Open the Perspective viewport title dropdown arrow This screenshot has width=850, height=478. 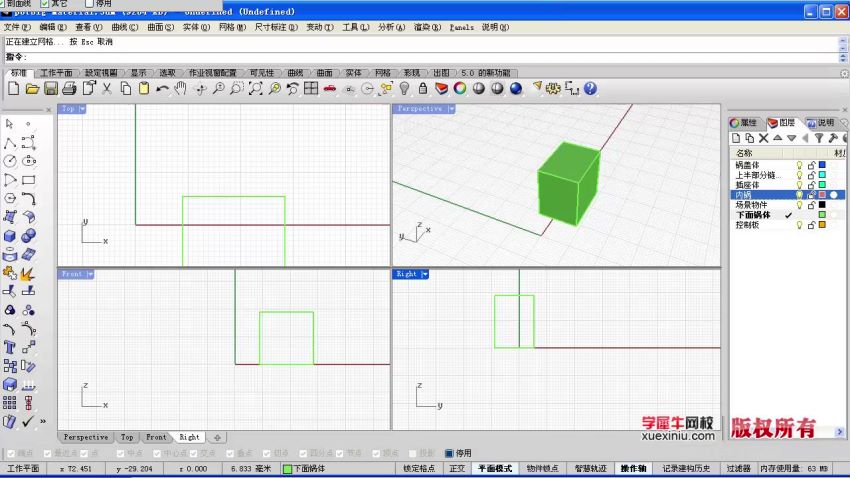click(451, 109)
